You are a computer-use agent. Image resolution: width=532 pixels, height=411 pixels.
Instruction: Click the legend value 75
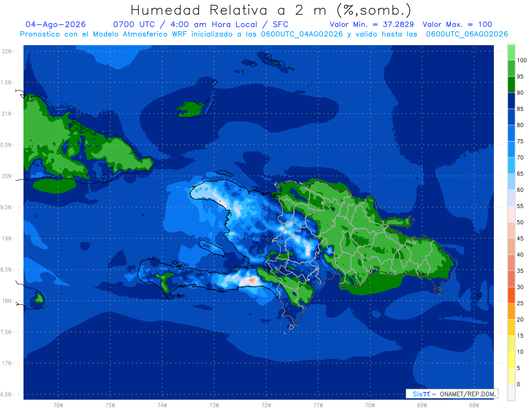click(520, 141)
